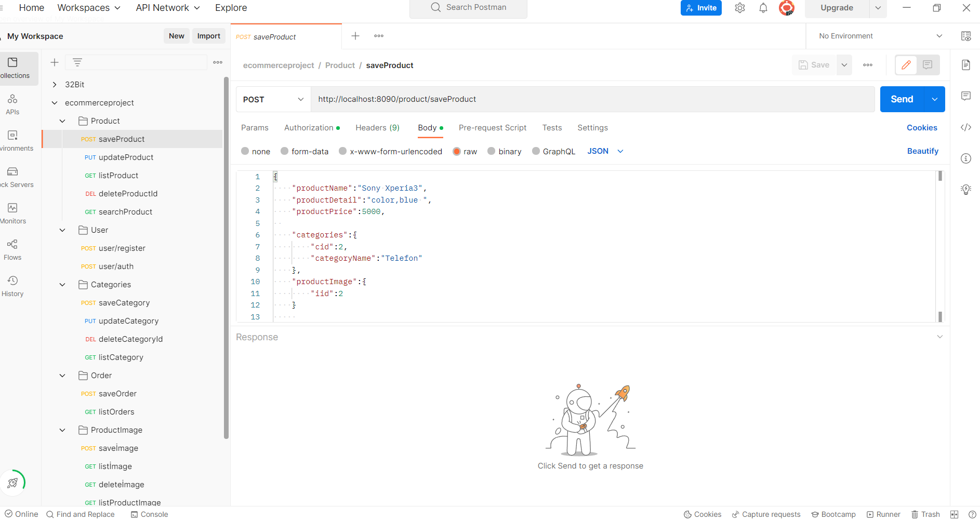Click the Send button

point(902,99)
